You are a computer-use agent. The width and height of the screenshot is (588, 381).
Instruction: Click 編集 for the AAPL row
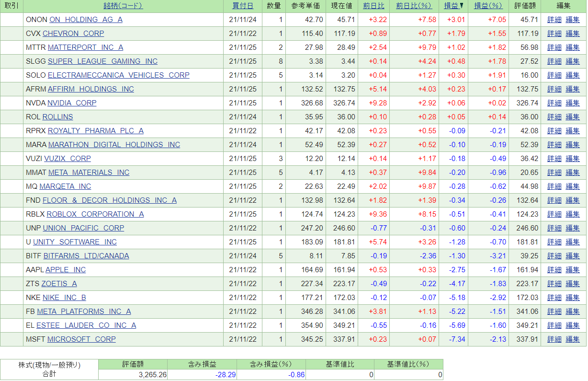pos(573,270)
